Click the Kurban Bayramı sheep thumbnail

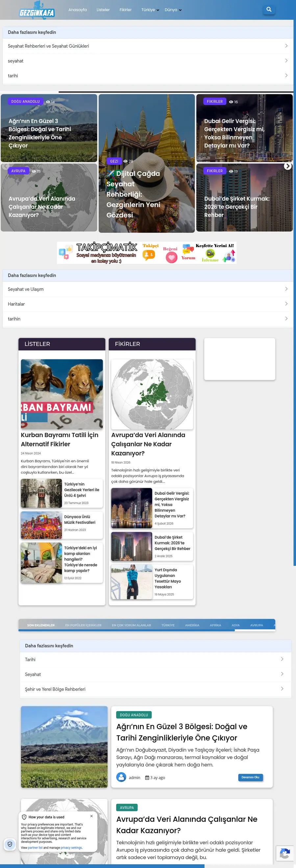tap(62, 394)
